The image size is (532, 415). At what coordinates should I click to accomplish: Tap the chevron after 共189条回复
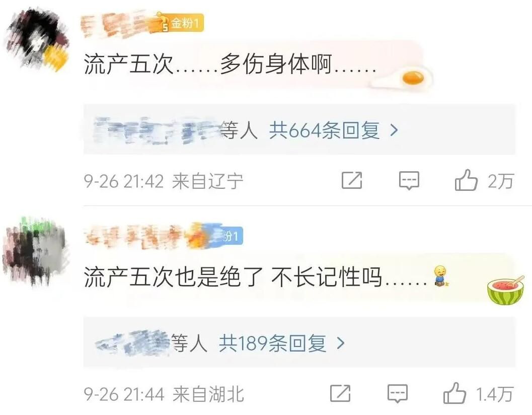click(x=341, y=343)
